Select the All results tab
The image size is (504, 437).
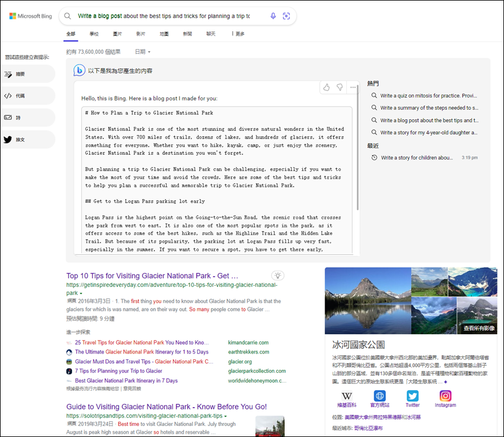pos(71,34)
